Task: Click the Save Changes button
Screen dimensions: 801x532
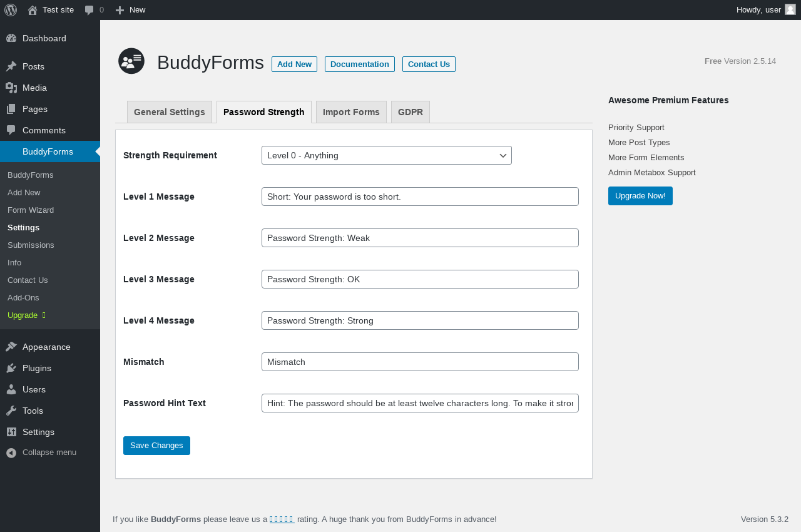Action: pos(156,446)
